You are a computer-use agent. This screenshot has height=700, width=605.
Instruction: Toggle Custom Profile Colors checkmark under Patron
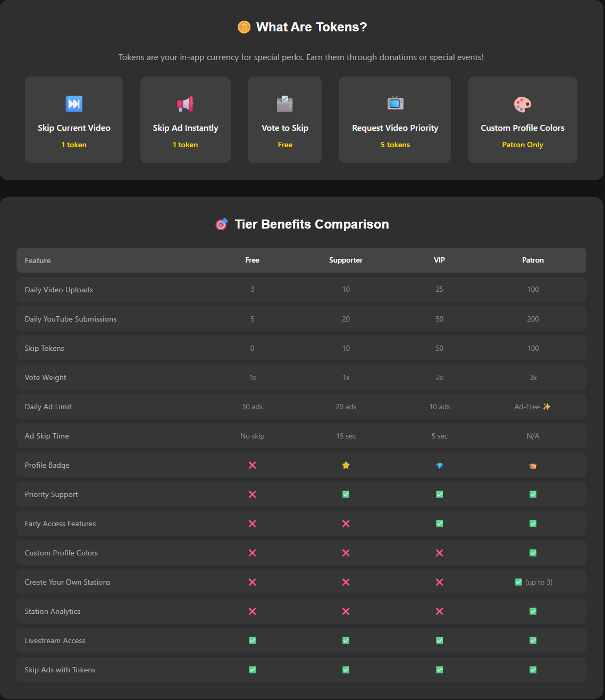point(533,553)
